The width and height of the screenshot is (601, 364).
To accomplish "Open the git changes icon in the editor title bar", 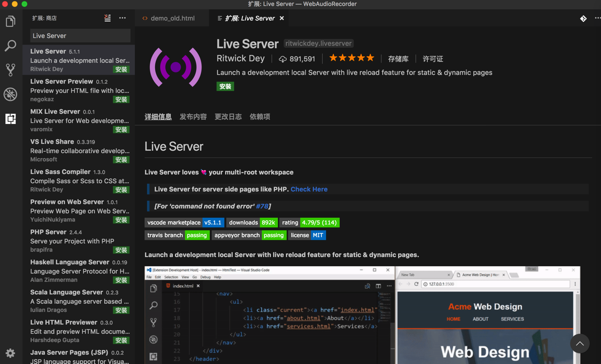I will point(583,18).
